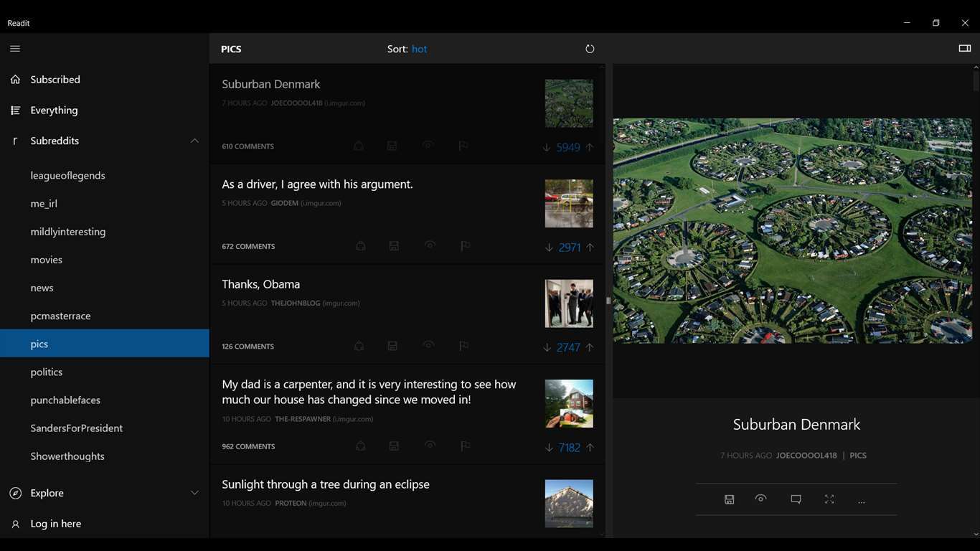Click Log in here
The width and height of the screenshot is (980, 551).
(x=55, y=524)
